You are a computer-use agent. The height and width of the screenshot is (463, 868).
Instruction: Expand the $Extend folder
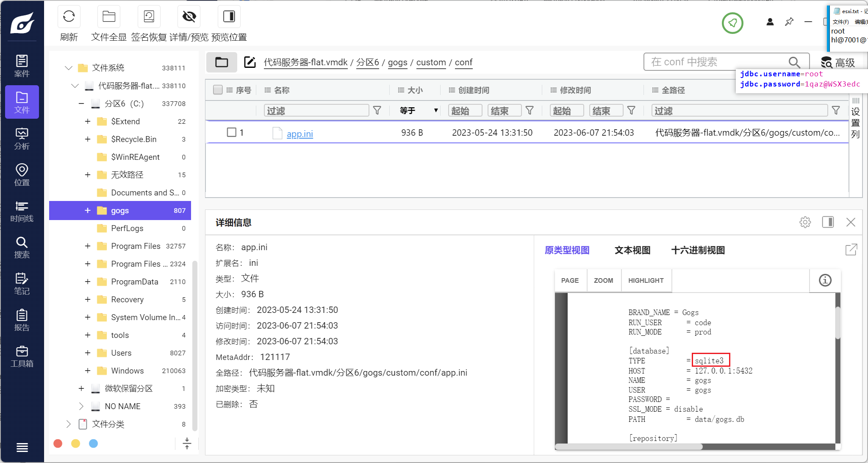tap(88, 122)
